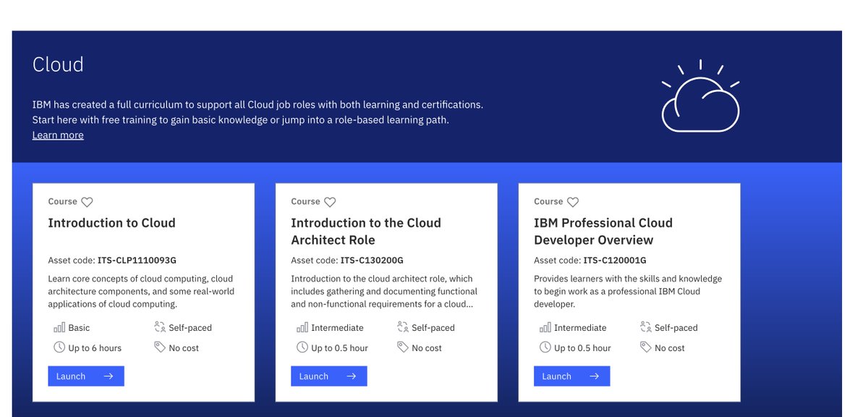Open the Learn more link
Viewport: 868px width, 417px height.
tap(58, 135)
